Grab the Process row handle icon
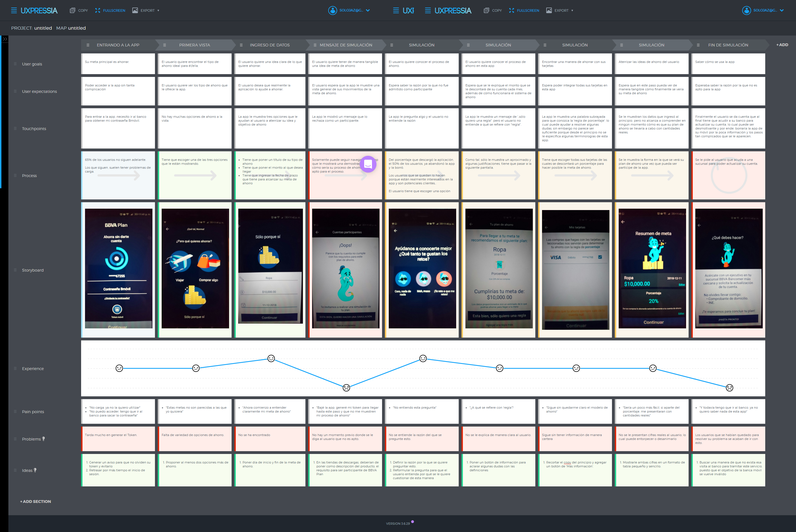Screen dimensions: 796x532 pyautogui.click(x=15, y=175)
